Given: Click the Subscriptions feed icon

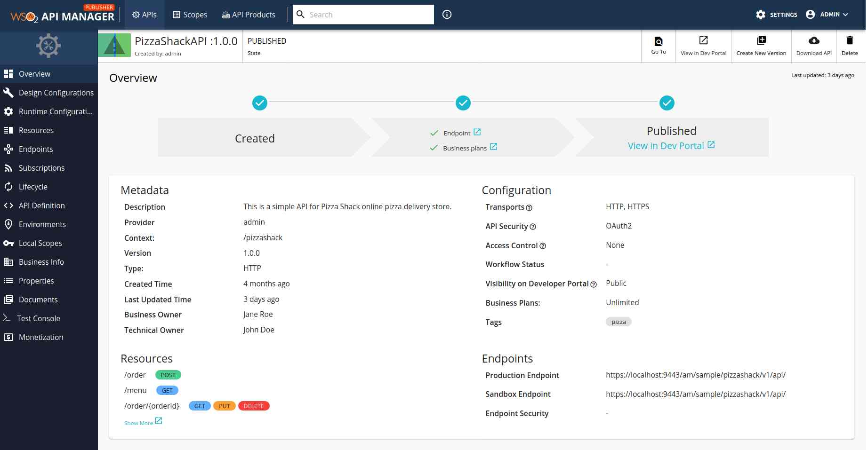Looking at the screenshot, I should click(8, 168).
